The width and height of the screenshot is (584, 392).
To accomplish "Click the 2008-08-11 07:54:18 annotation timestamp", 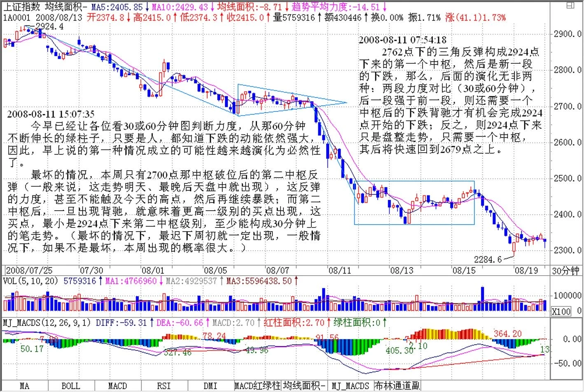I will (x=402, y=40).
